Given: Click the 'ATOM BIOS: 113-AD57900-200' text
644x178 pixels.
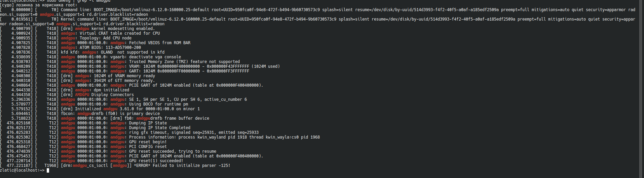Looking at the screenshot, I should pos(110,48).
